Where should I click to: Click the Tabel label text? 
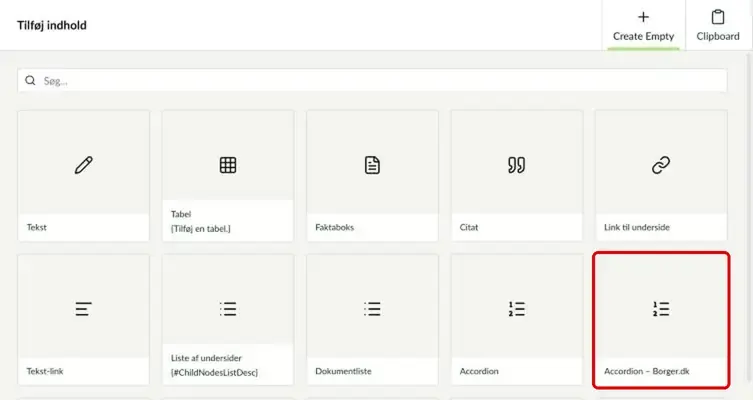tap(181, 214)
